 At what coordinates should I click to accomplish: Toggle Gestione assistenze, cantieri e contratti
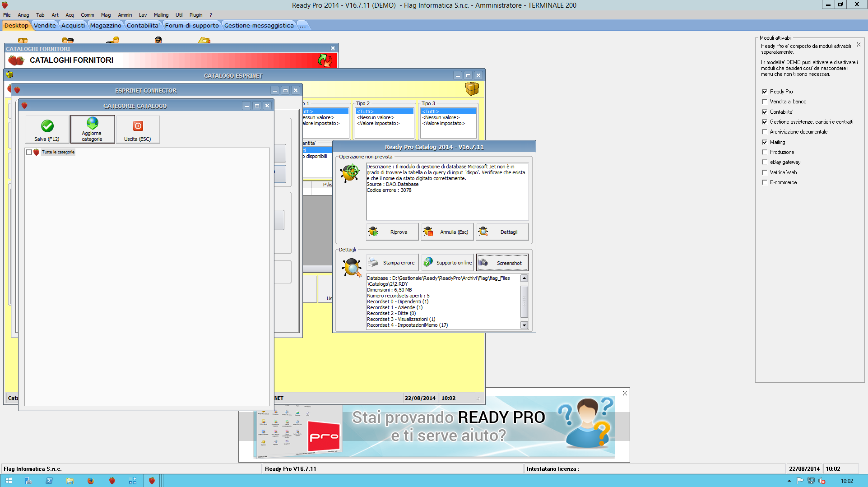click(x=765, y=122)
